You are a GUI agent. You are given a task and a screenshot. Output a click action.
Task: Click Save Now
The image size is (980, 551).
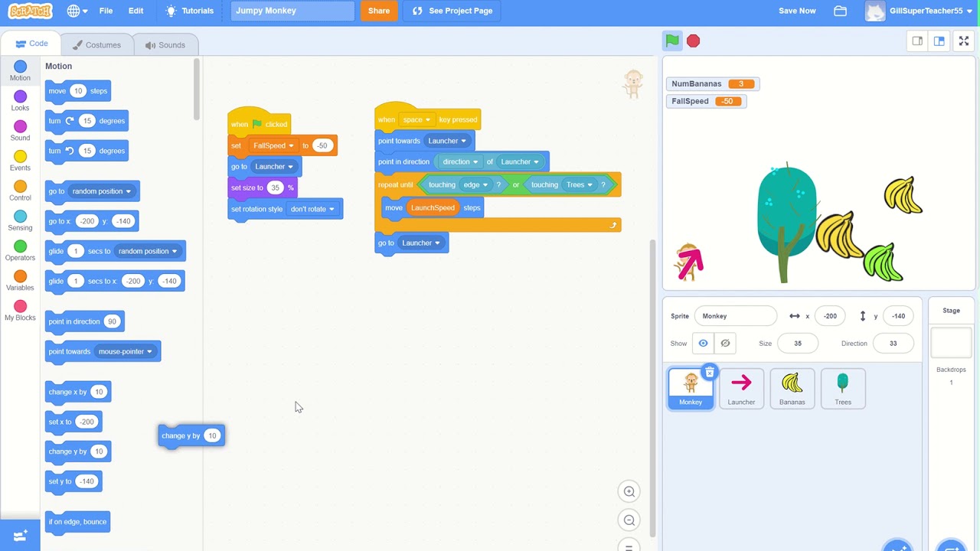[797, 11]
